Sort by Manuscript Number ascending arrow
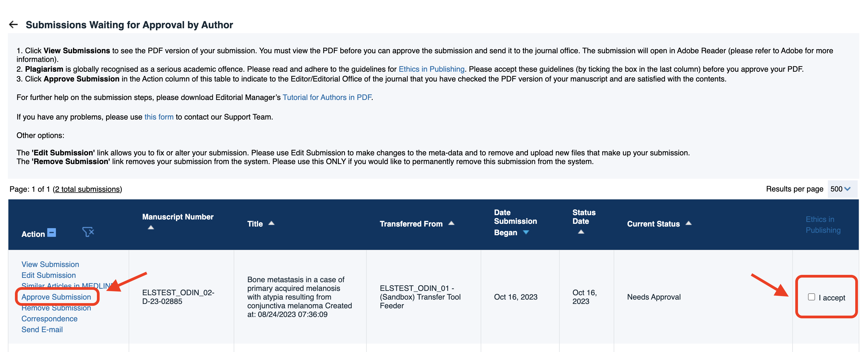The height and width of the screenshot is (352, 868). (x=151, y=228)
